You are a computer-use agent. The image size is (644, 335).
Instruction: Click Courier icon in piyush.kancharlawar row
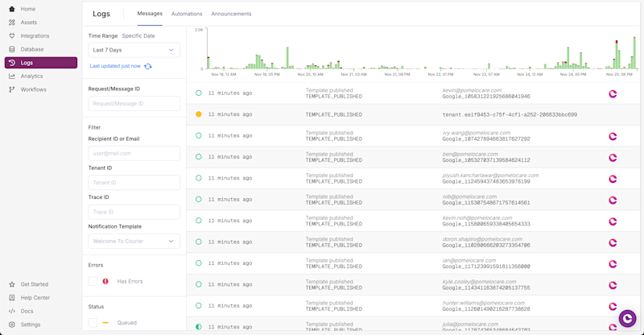[x=613, y=179]
